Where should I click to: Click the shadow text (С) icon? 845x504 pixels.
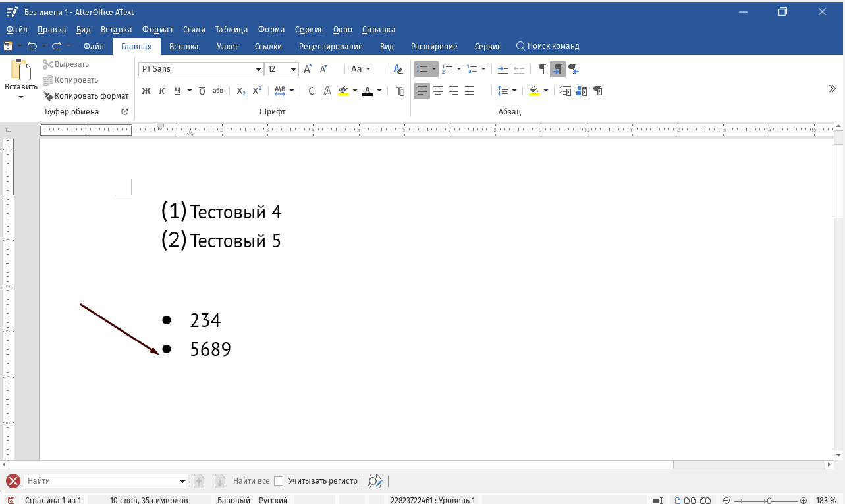[312, 91]
